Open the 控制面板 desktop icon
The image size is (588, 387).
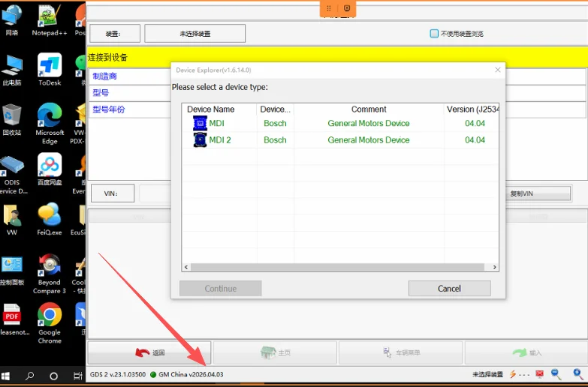point(12,271)
